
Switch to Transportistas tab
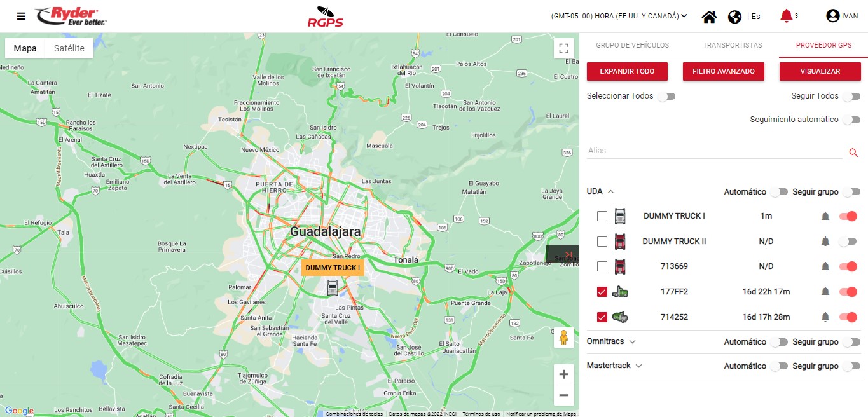[x=732, y=45]
